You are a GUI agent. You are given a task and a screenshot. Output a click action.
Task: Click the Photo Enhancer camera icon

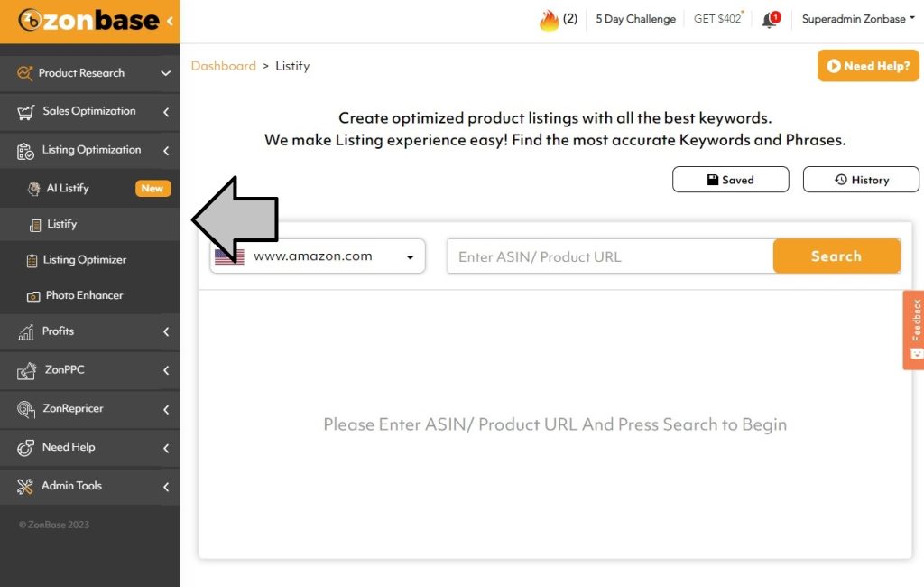pos(33,296)
